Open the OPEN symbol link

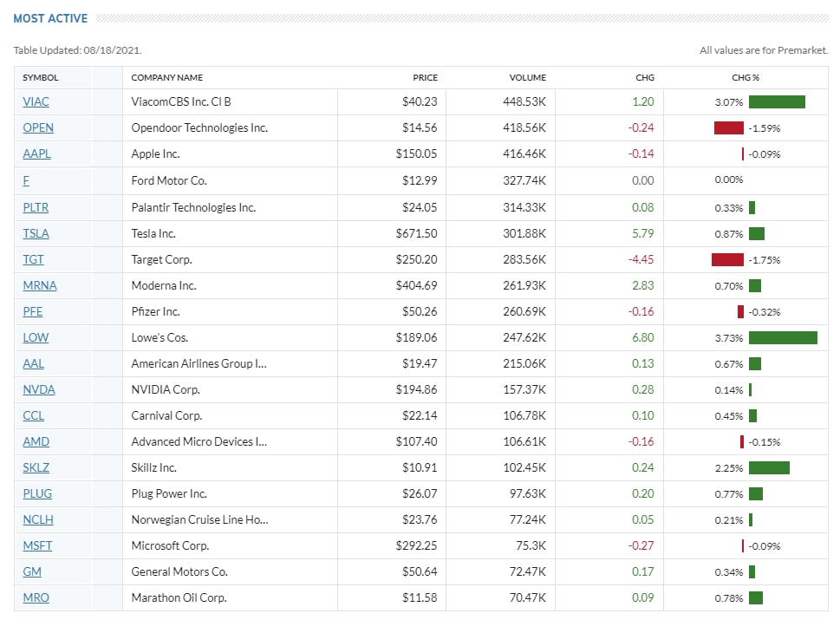coord(38,127)
